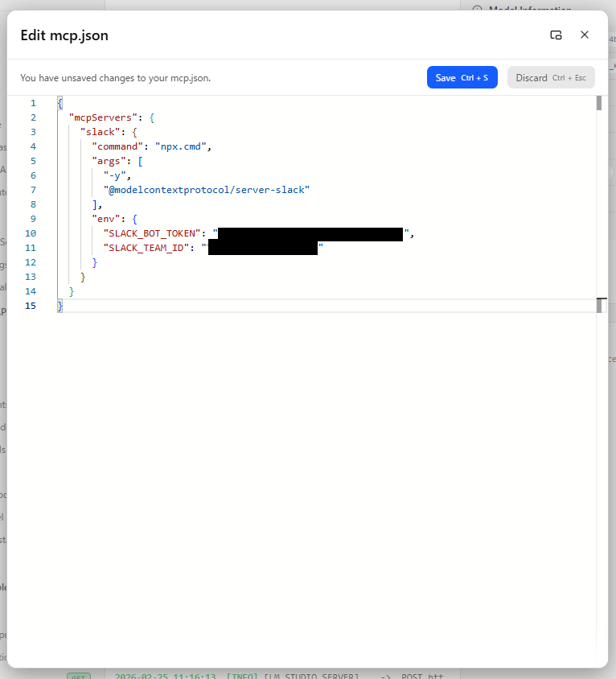Close the Edit mcp.json dialog

(x=585, y=35)
